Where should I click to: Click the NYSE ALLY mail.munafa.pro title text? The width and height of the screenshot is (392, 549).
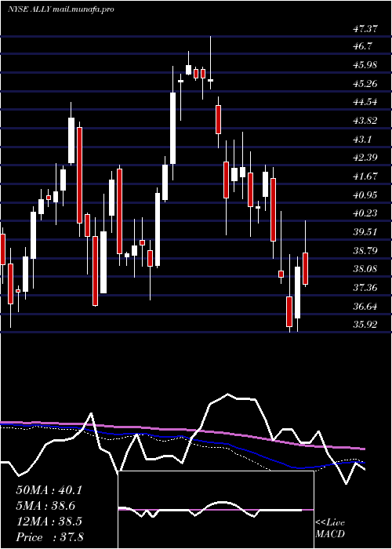click(61, 9)
